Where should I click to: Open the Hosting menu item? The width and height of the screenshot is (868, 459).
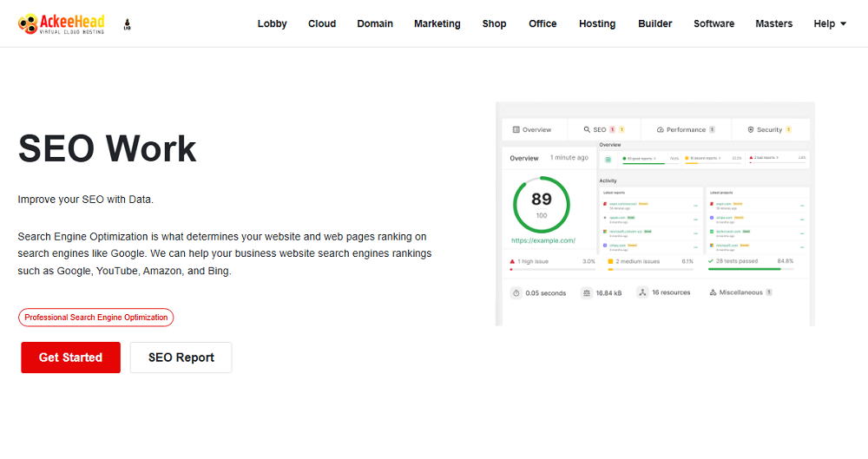(x=597, y=23)
